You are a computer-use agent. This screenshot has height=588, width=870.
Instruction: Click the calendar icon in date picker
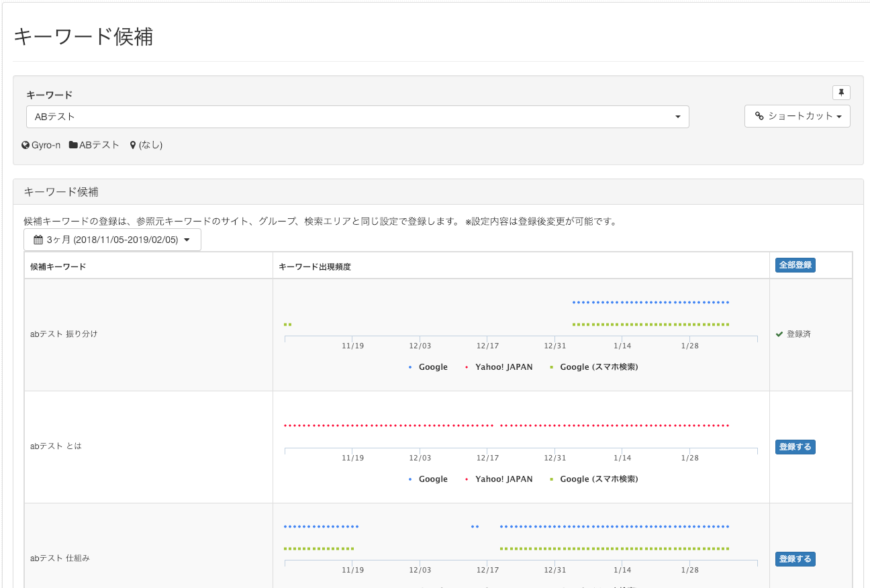pyautogui.click(x=38, y=240)
